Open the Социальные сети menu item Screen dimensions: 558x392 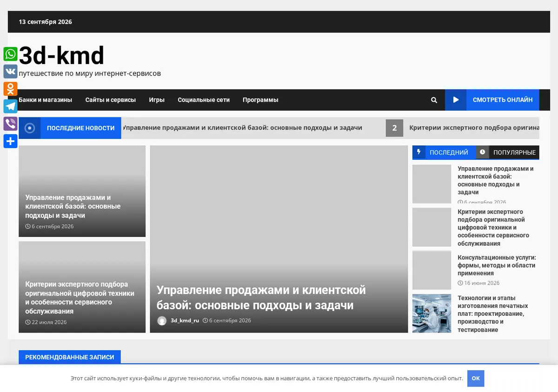click(x=204, y=100)
